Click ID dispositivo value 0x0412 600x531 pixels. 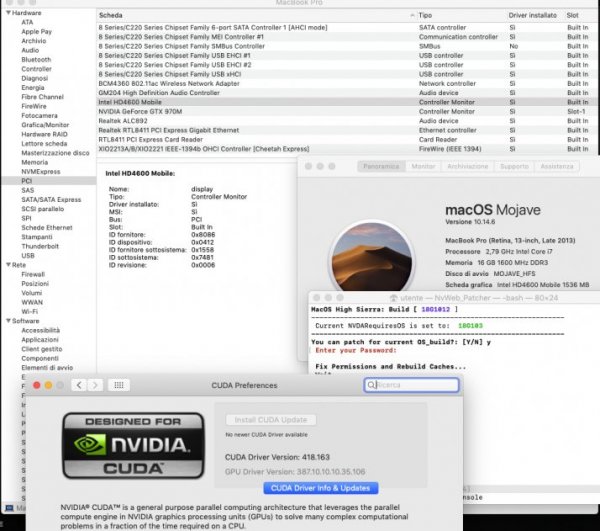pos(202,242)
